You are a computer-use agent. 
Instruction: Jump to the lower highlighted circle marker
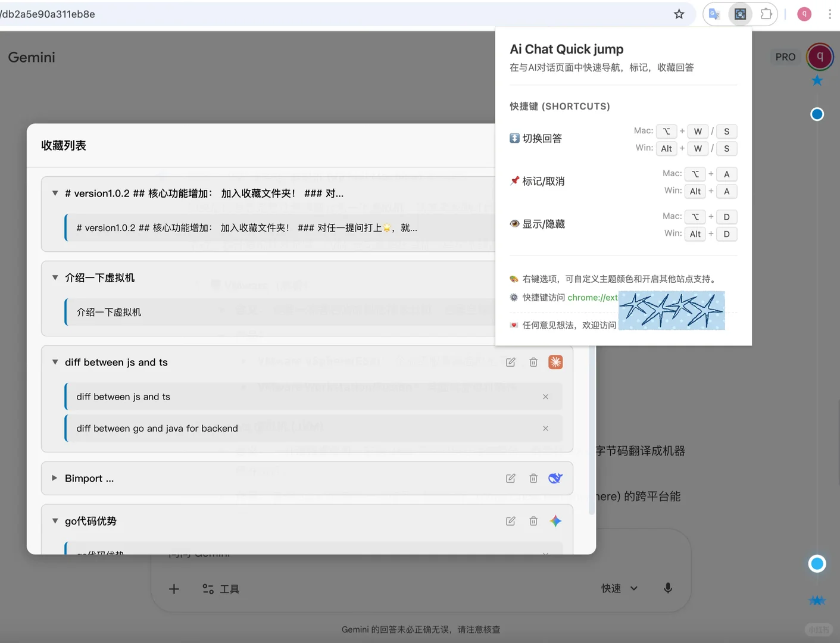point(817,563)
